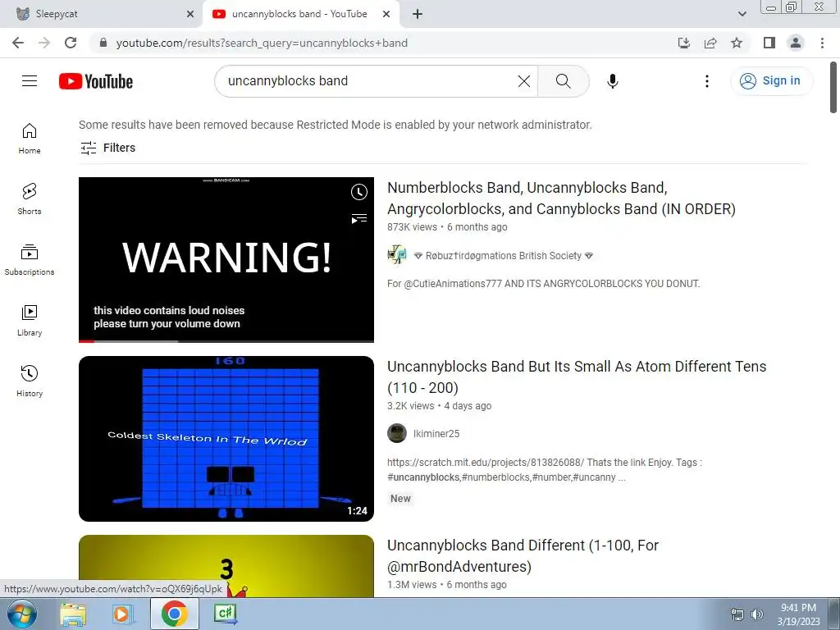840x630 pixels.
Task: Click Røbuztirdøgmations channel avatar
Action: click(x=397, y=255)
